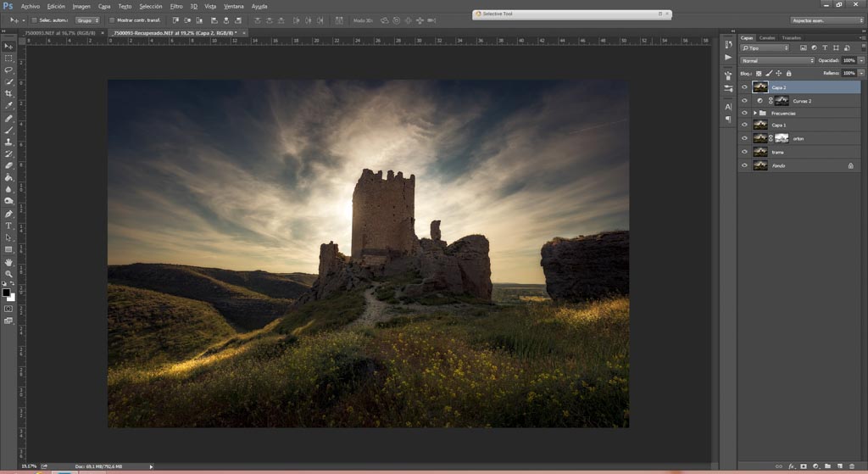Open the Normal blend mode dropdown
Screen dimensions: 868x474
(776, 61)
